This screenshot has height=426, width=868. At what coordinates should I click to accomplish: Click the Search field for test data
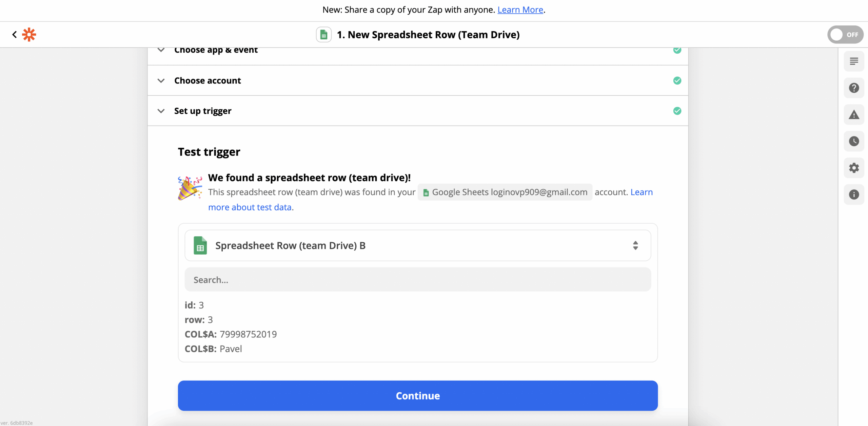(x=417, y=280)
